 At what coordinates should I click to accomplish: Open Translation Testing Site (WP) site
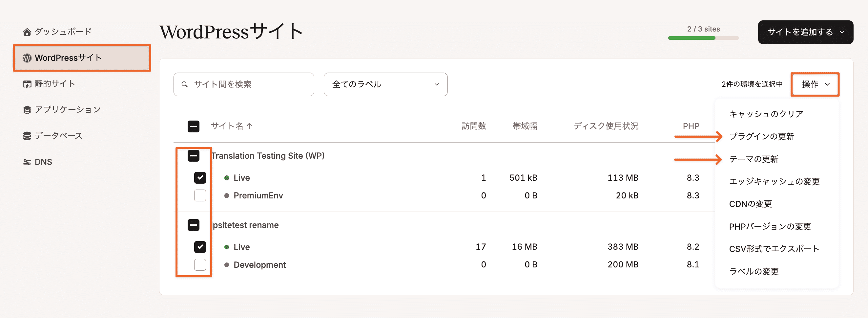(x=268, y=156)
